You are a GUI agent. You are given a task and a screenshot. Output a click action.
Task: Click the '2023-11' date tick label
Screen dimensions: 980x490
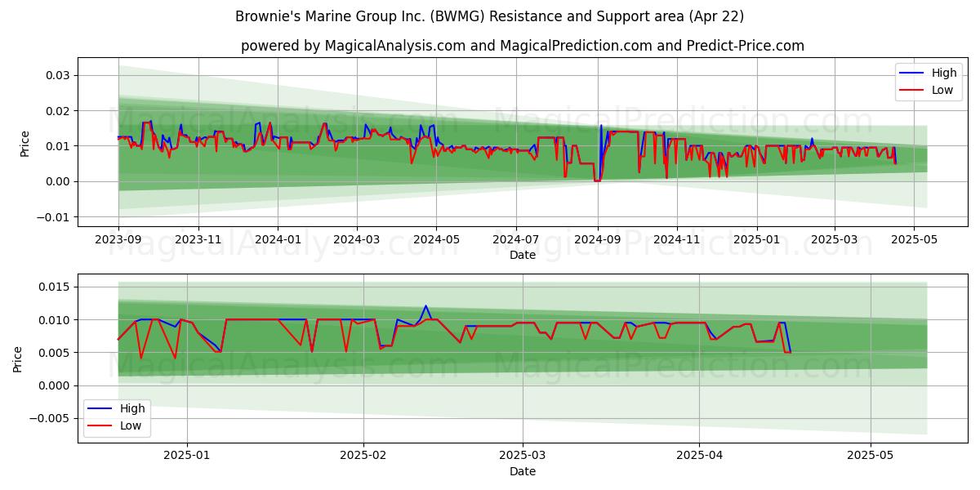pos(198,240)
